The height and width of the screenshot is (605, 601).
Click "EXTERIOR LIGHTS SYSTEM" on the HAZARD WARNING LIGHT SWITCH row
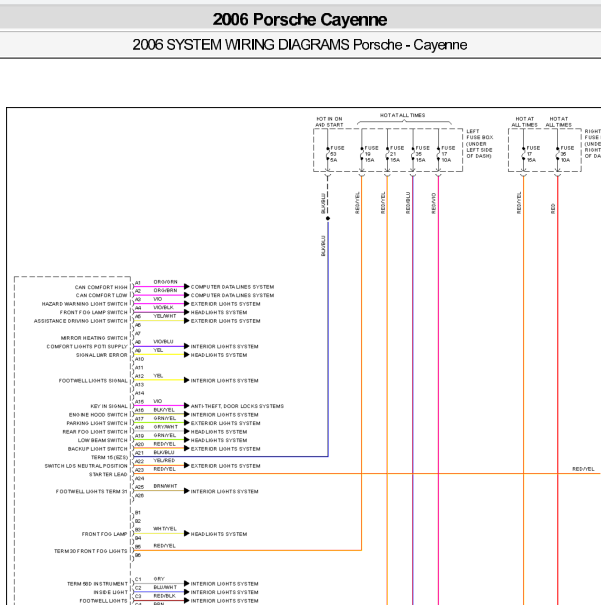point(225,304)
